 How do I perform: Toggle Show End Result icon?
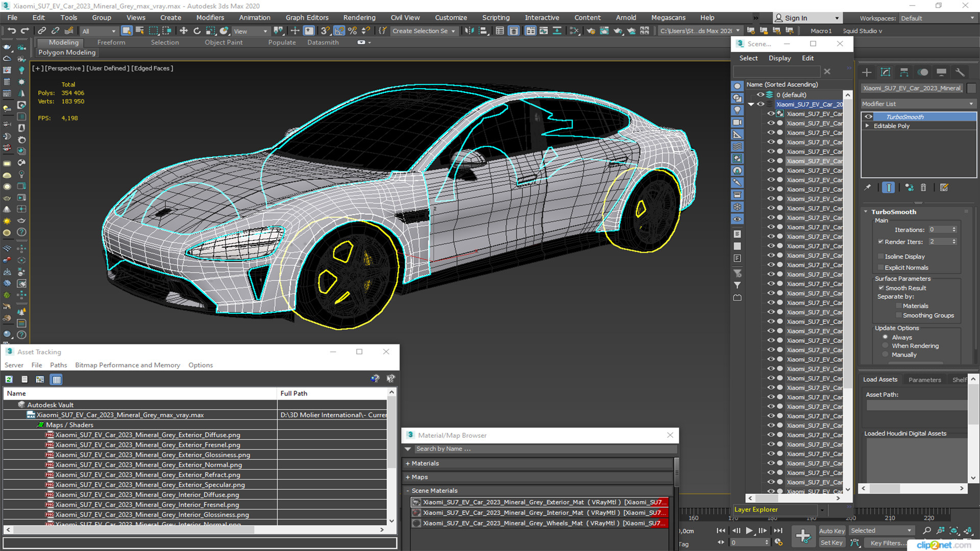pos(889,188)
